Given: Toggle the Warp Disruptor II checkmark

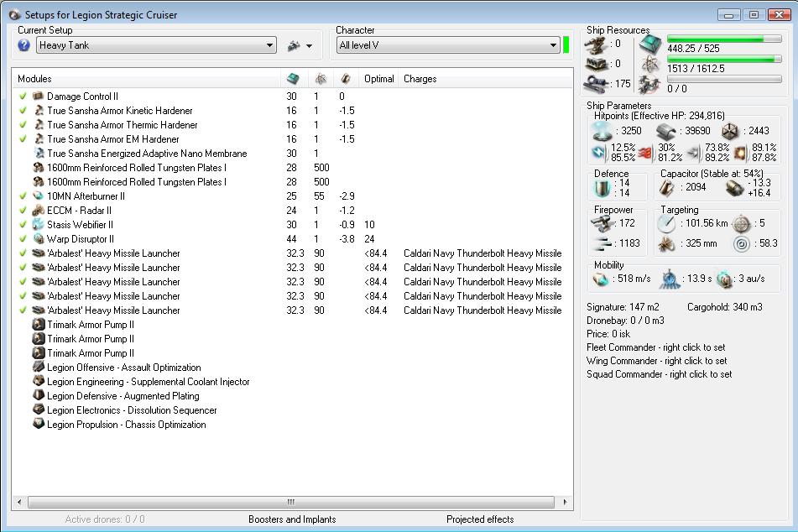Looking at the screenshot, I should click(x=23, y=238).
